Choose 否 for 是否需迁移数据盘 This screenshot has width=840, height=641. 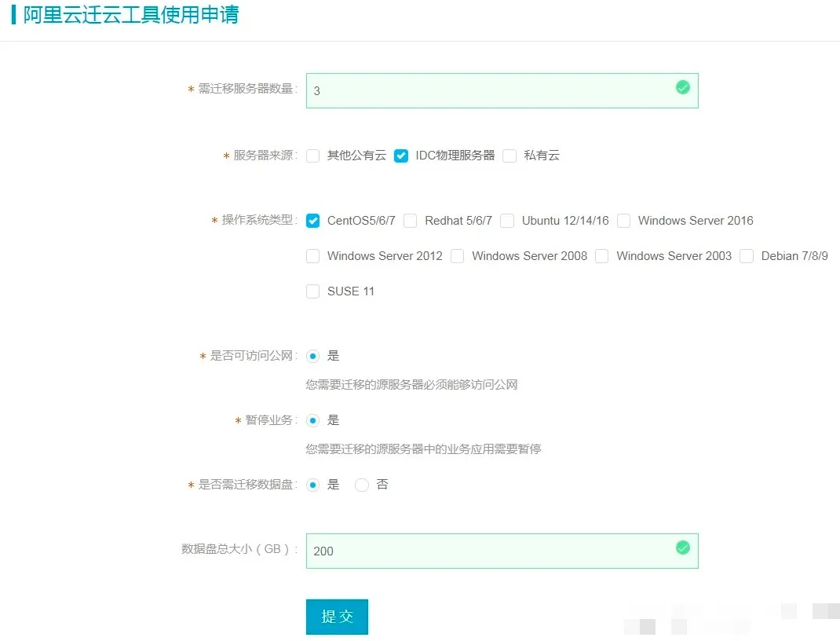pyautogui.click(x=362, y=485)
